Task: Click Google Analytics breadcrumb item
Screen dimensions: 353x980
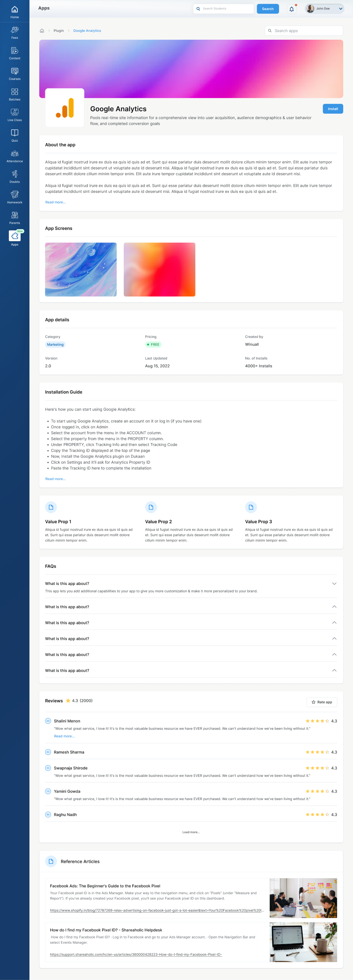Action: 87,30
